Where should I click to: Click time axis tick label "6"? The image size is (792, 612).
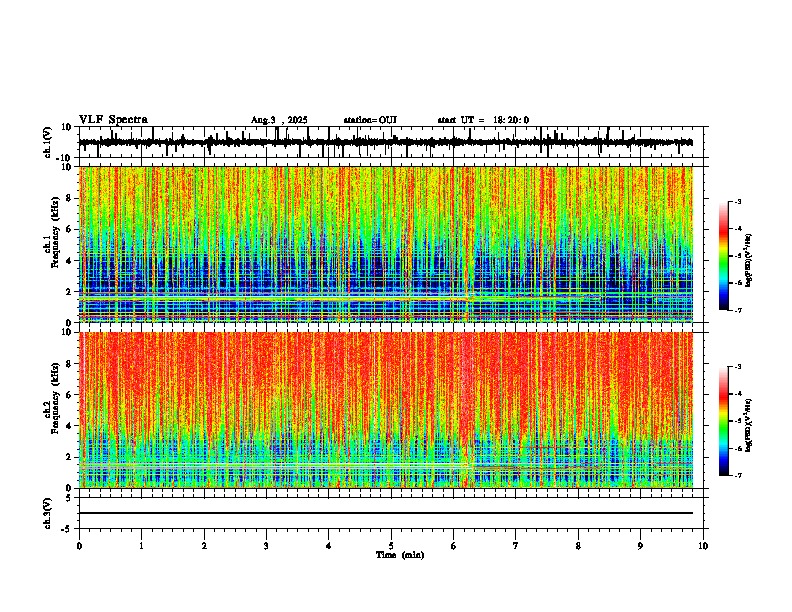pyautogui.click(x=453, y=546)
